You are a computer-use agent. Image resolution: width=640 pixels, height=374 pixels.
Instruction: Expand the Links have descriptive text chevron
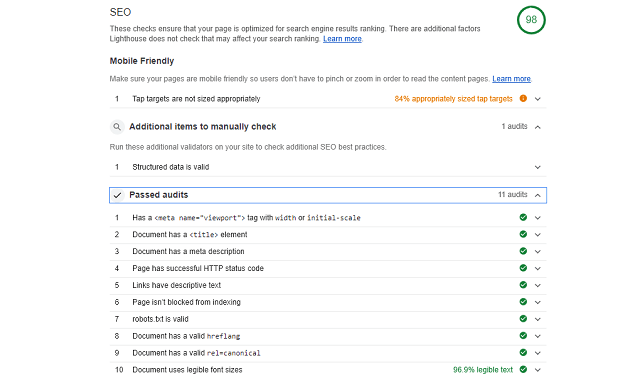pyautogui.click(x=538, y=285)
